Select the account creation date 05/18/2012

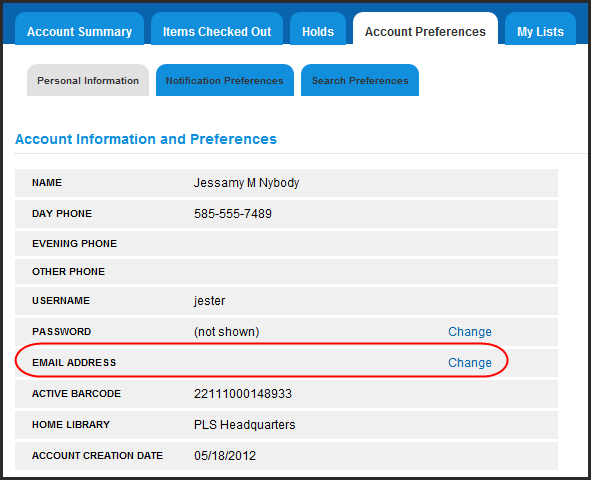tap(225, 456)
